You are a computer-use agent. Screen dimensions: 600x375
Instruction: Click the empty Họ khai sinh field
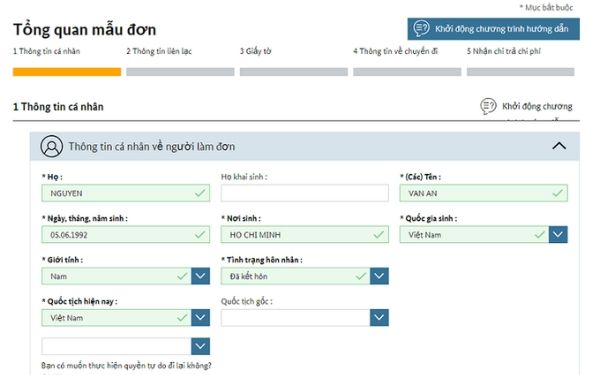coord(305,193)
